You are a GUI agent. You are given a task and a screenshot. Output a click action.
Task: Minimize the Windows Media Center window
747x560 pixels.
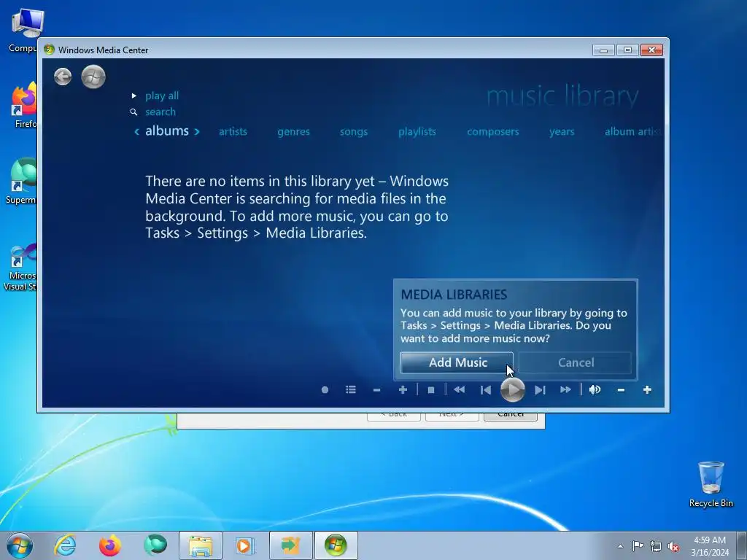[603, 50]
